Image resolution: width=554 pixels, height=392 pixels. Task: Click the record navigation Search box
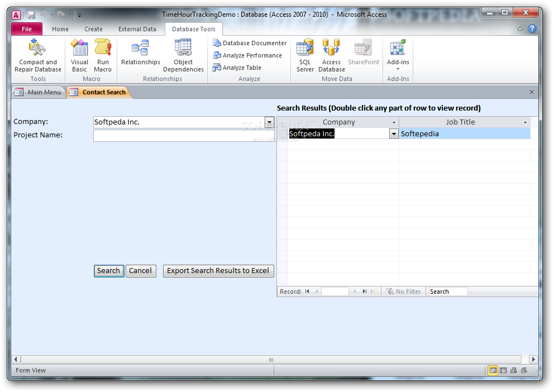click(448, 291)
